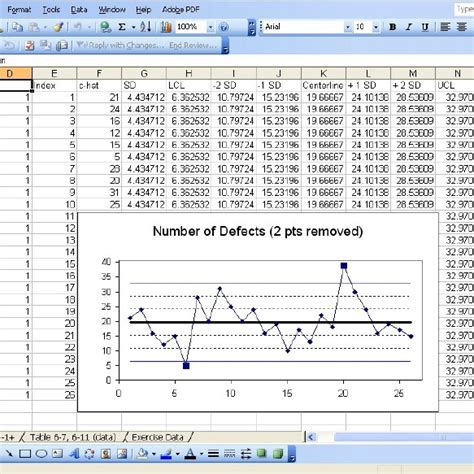
Task: Insert Clip Art icon
Action: point(106,453)
